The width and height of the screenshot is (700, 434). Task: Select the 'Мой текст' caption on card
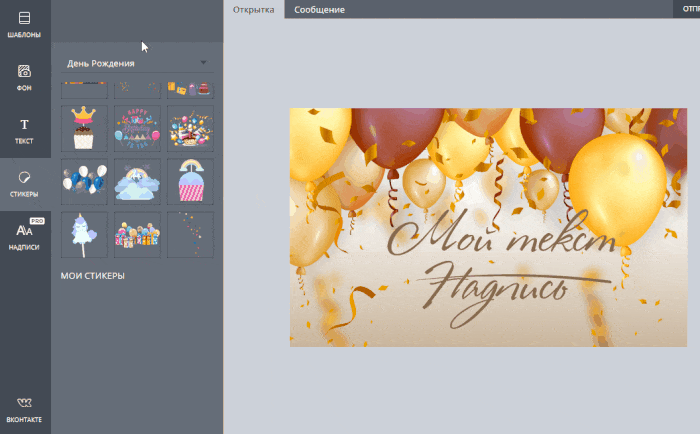click(500, 234)
